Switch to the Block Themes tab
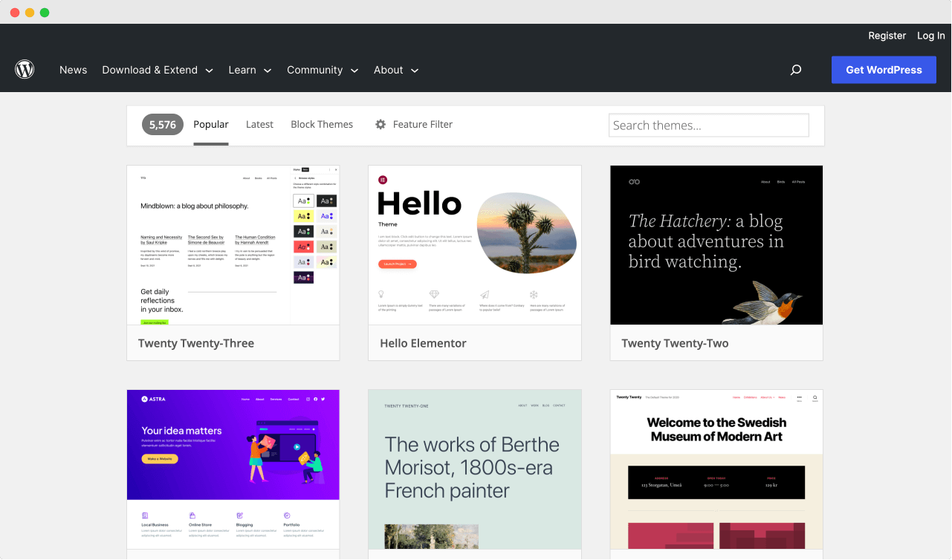The width and height of the screenshot is (952, 560). point(322,125)
